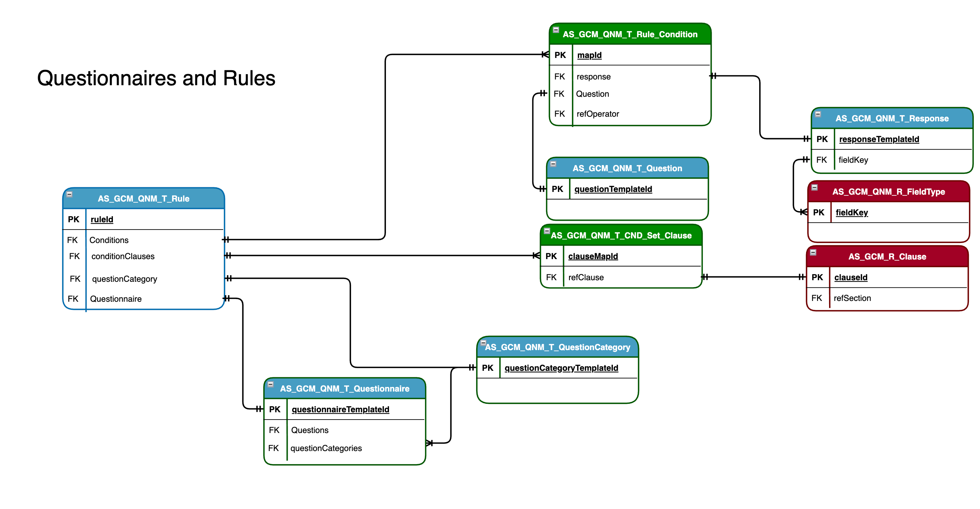Click the PK label beside clauseMapId
This screenshot has width=980, height=509.
pyautogui.click(x=551, y=256)
